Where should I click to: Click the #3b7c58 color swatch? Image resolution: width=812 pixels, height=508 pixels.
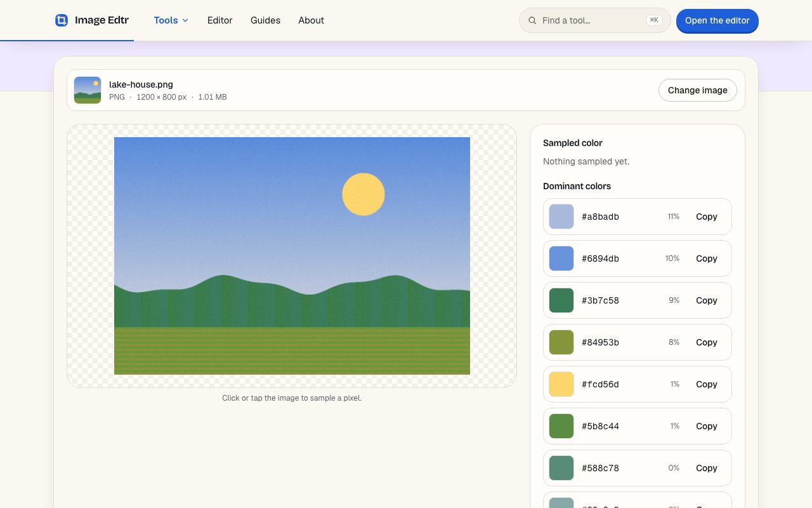click(561, 300)
